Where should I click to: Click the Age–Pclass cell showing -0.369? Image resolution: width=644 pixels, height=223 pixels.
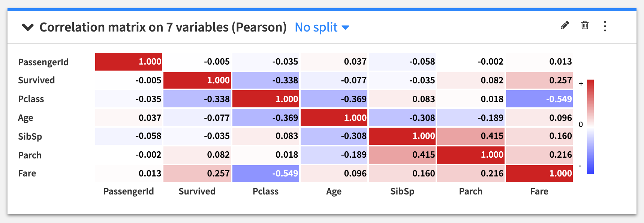265,118
